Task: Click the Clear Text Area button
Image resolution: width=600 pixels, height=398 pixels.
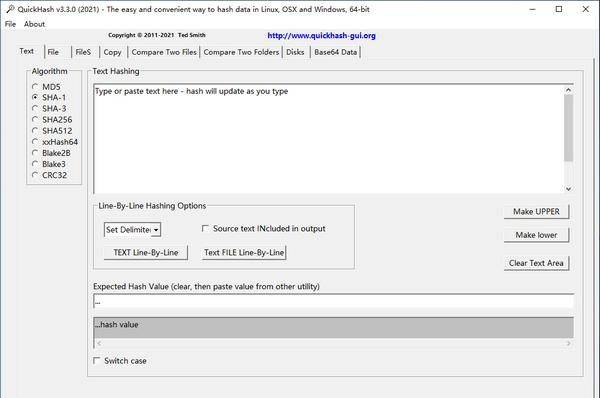Action: point(536,263)
